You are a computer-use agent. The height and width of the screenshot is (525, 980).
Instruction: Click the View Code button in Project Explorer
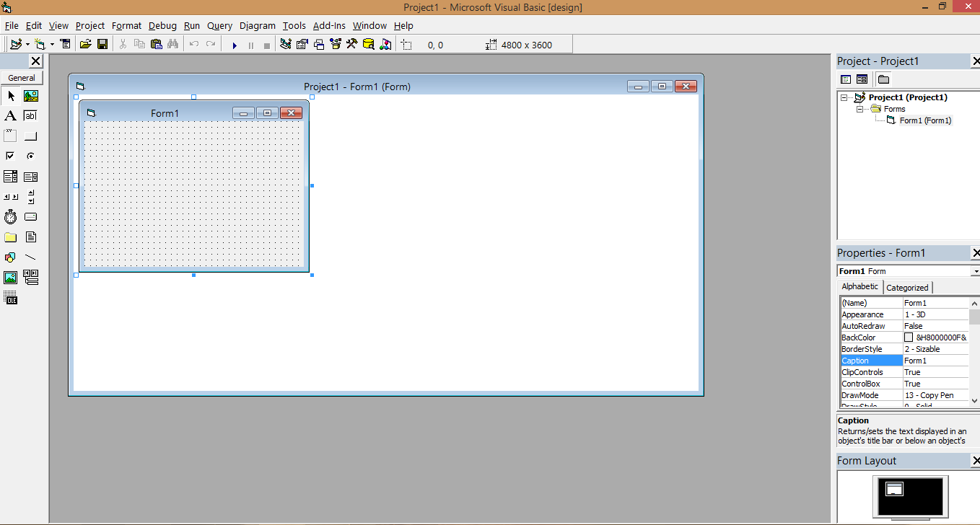pos(845,79)
